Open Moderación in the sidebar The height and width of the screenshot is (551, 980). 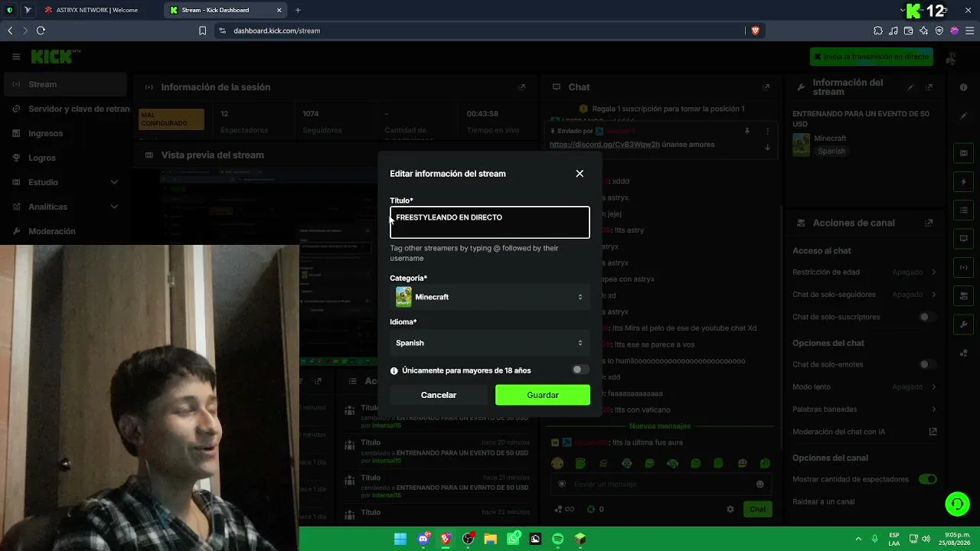[x=66, y=231]
